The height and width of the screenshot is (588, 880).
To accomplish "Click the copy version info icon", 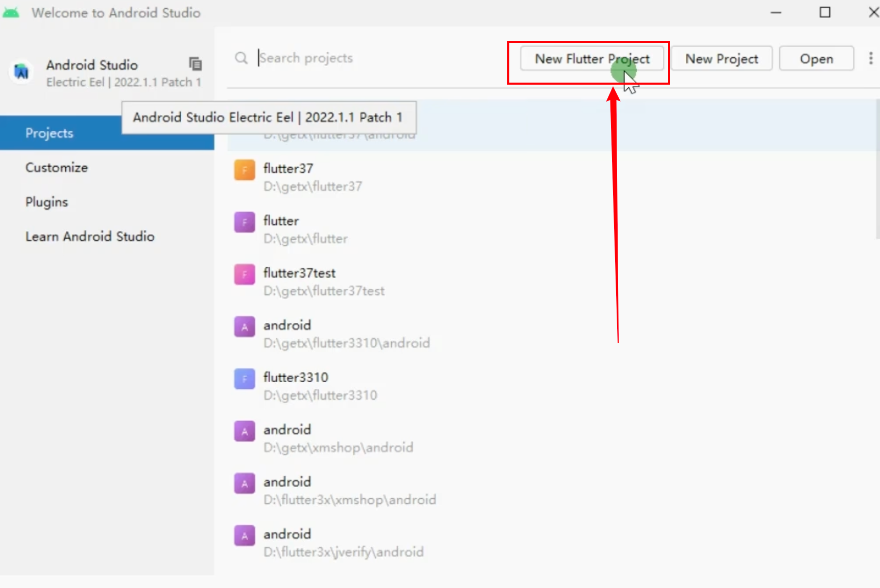I will click(x=195, y=64).
